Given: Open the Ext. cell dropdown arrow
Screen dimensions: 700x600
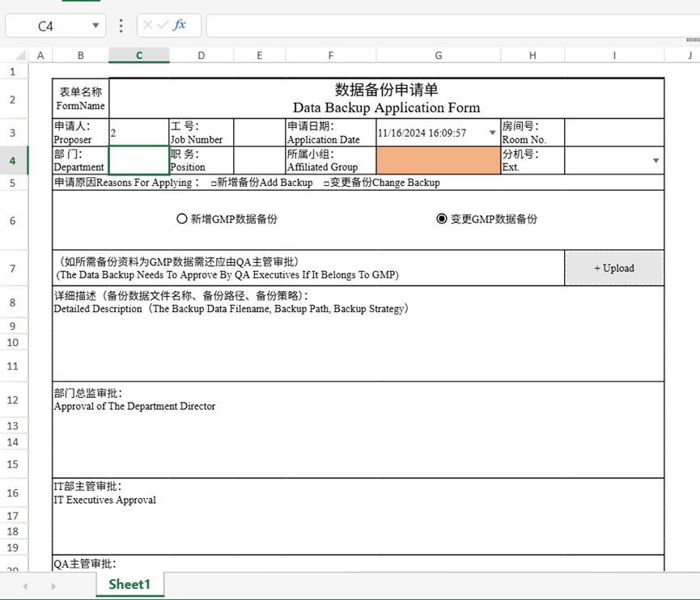Looking at the screenshot, I should [655, 160].
